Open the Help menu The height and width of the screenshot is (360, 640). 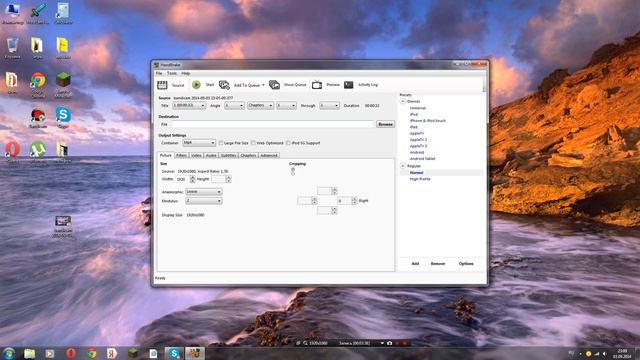click(x=186, y=73)
